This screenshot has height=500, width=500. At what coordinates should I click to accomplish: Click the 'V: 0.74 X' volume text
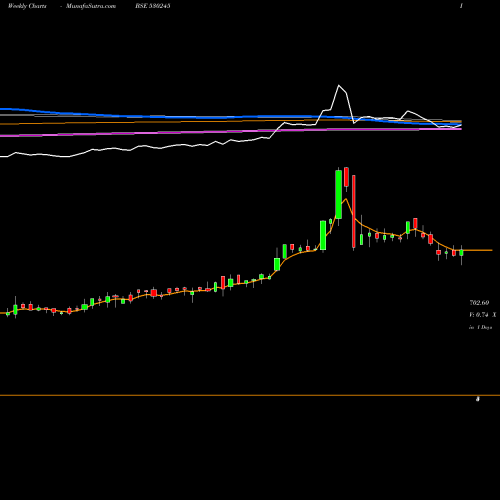coord(483,315)
